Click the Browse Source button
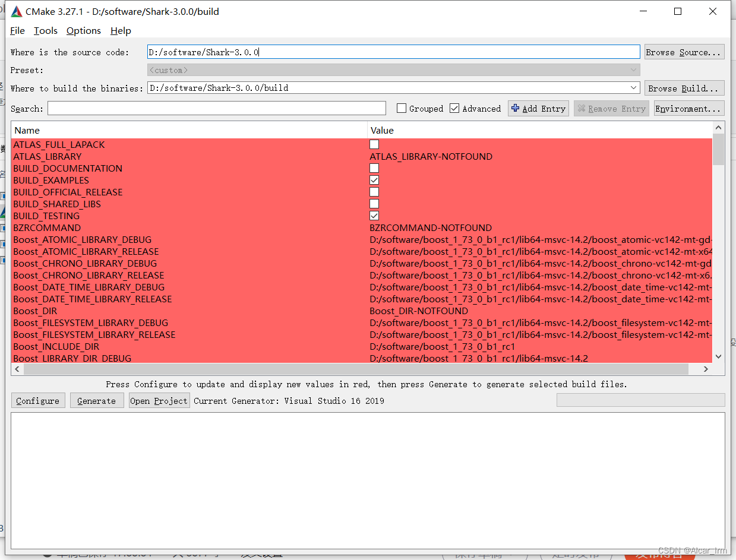 684,52
